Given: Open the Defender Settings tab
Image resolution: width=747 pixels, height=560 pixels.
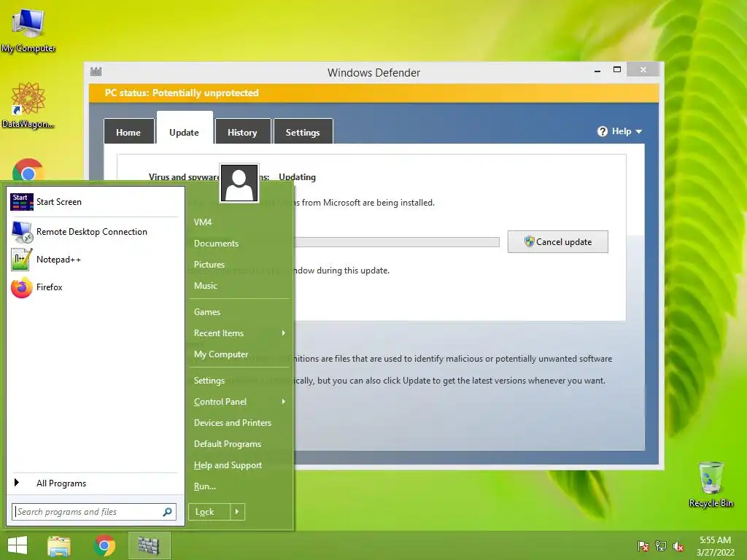Looking at the screenshot, I should pyautogui.click(x=303, y=132).
